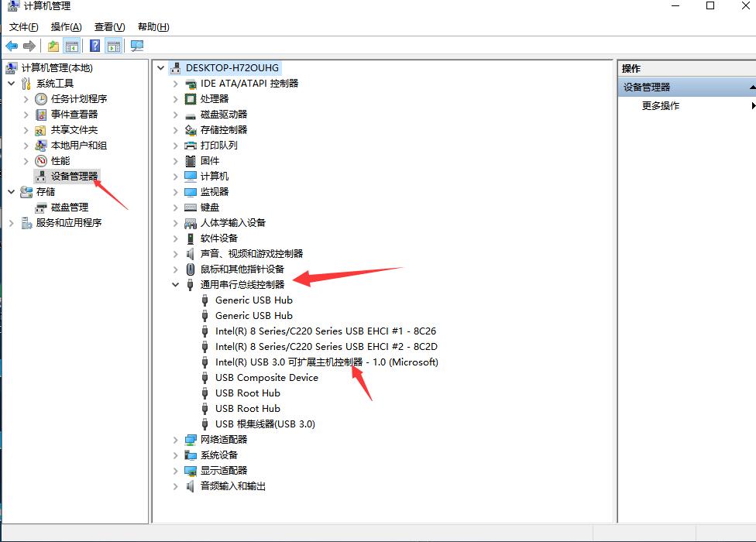Click the blue Help question mark icon
Viewport: 756px width, 542px height.
tap(95, 46)
